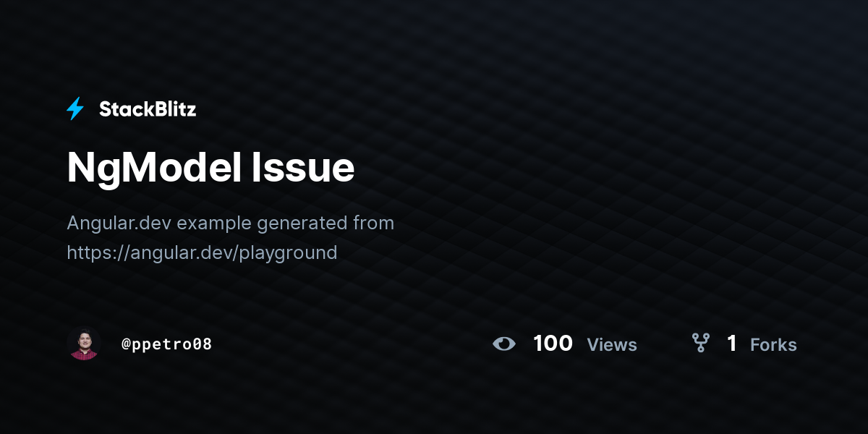The width and height of the screenshot is (868, 434).
Task: Click the blue lightning bolt logo
Action: click(75, 109)
